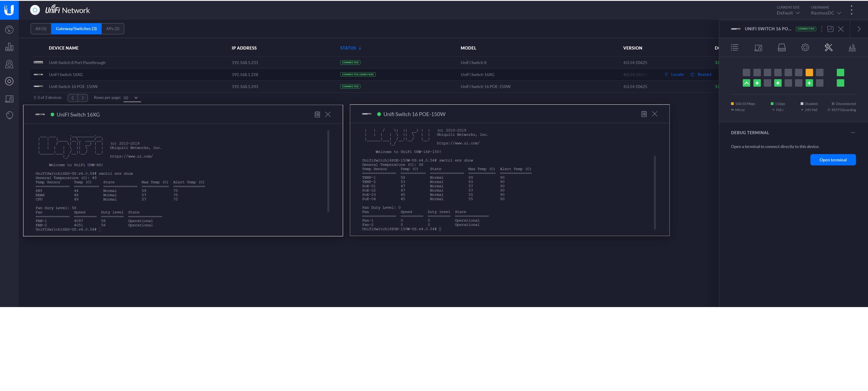Switch to the All (5) tab

click(x=41, y=29)
